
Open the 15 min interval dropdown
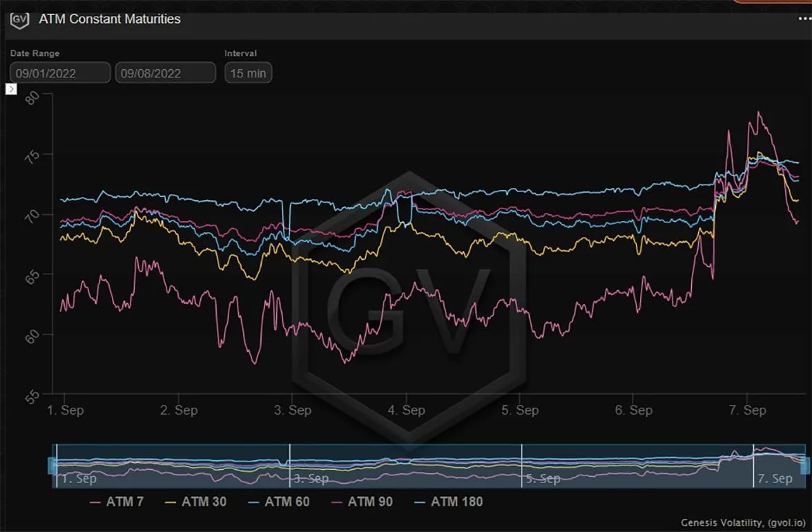tap(248, 73)
